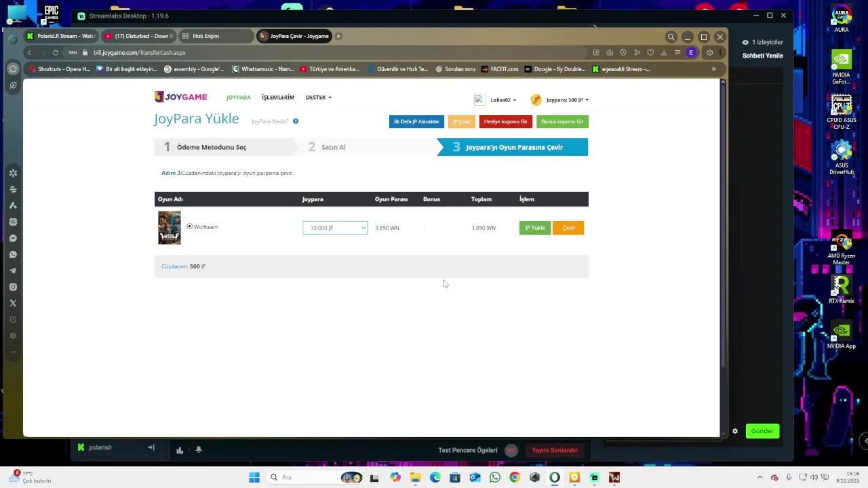Click İlk Defa JP Alacaklar button
Image resolution: width=868 pixels, height=488 pixels.
pyautogui.click(x=416, y=121)
